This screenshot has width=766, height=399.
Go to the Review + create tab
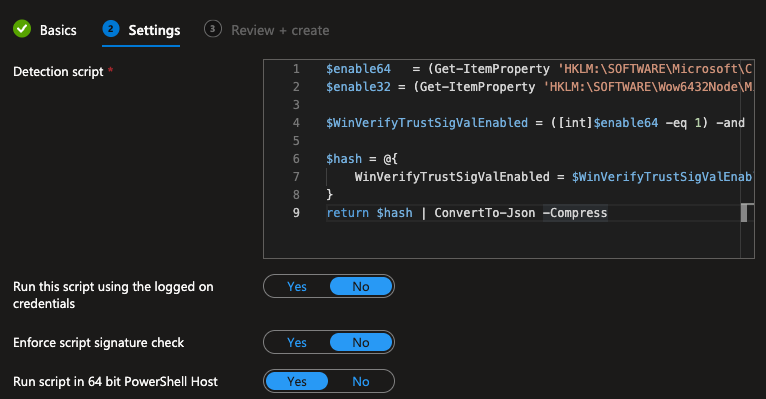point(267,30)
